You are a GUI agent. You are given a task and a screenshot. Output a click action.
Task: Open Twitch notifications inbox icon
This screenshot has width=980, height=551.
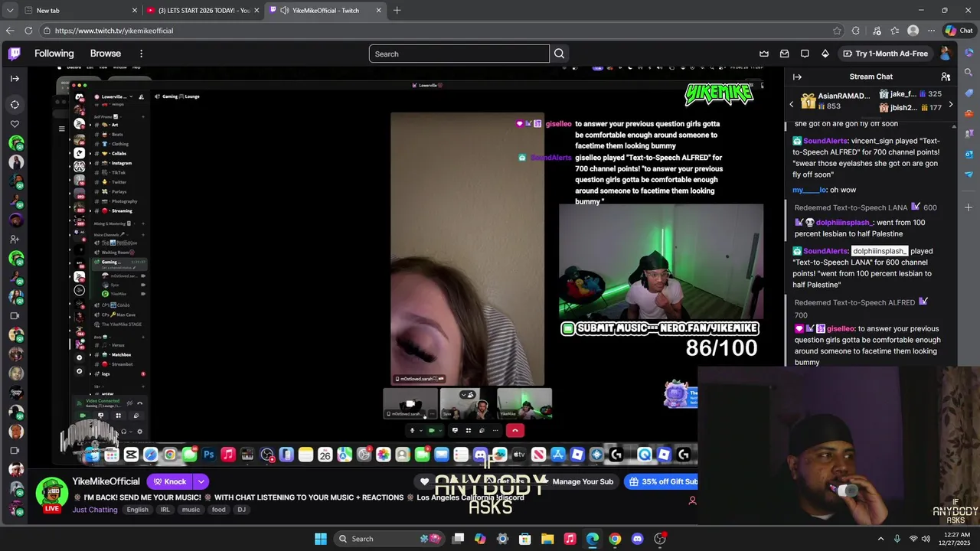[785, 54]
